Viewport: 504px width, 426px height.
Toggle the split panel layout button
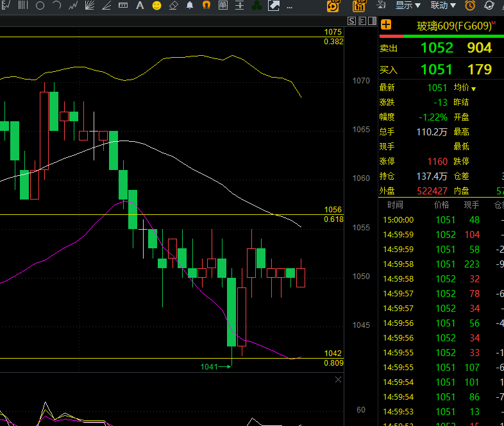372,21
